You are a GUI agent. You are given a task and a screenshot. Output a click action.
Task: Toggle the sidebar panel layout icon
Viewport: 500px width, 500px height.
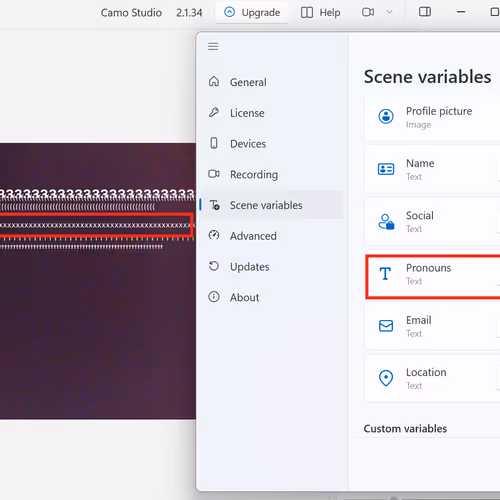pyautogui.click(x=425, y=12)
